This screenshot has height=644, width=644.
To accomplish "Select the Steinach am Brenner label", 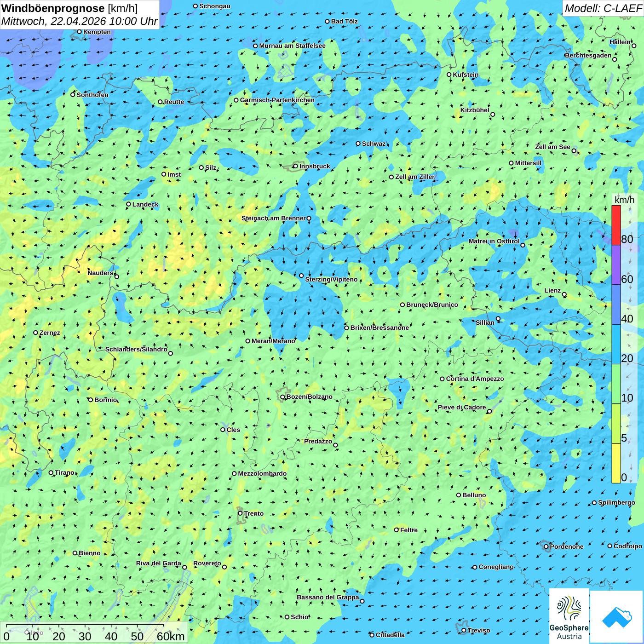I will 273,218.
